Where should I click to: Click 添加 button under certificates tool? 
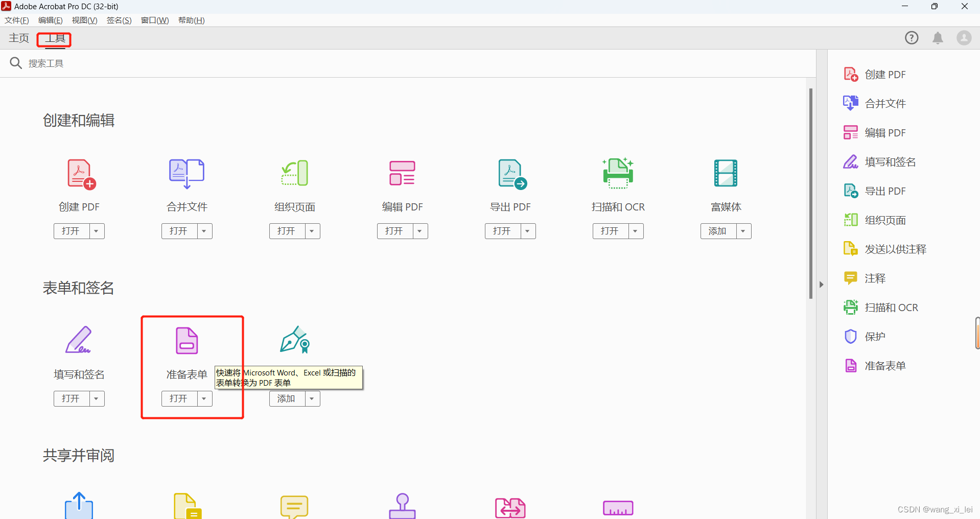287,398
